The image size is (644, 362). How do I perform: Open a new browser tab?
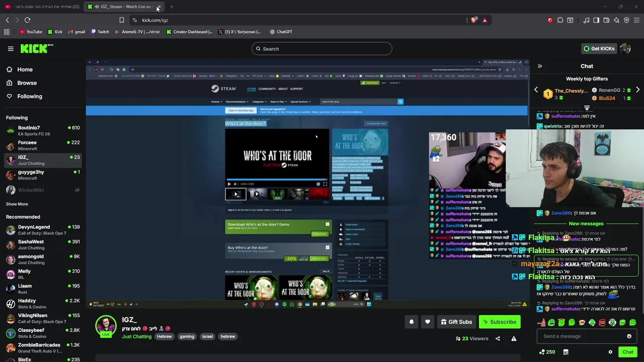(172, 7)
